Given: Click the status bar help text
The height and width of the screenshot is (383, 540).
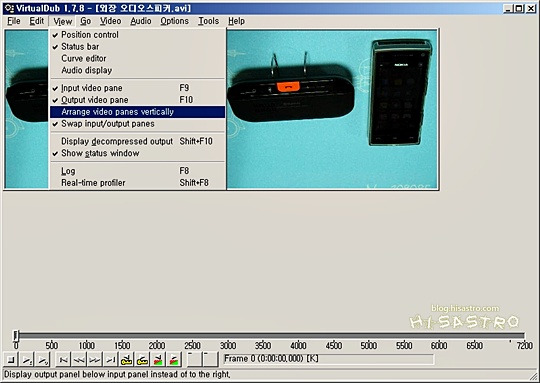Looking at the screenshot, I should coord(117,374).
